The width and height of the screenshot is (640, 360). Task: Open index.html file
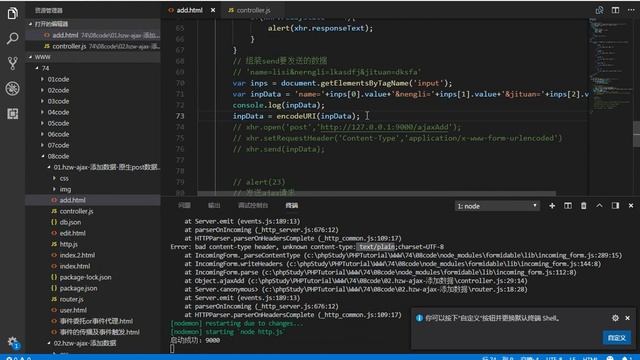click(x=93, y=266)
